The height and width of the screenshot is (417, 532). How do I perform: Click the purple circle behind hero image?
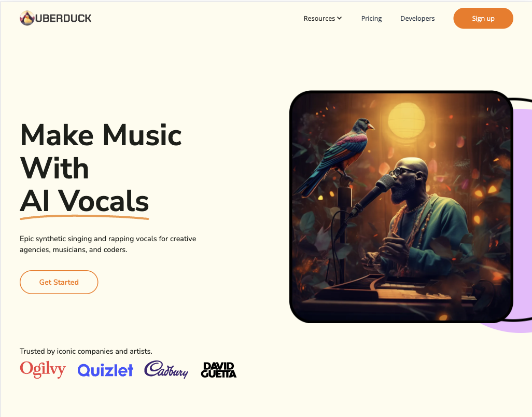pos(522,220)
